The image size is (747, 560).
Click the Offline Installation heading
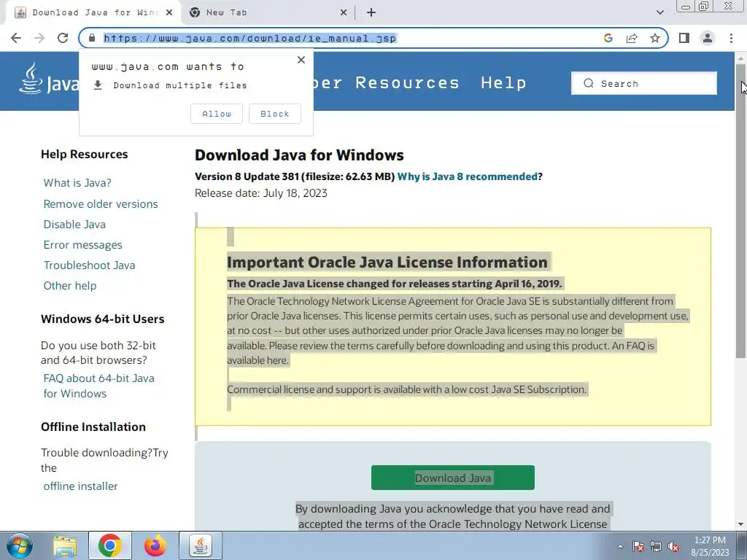pyautogui.click(x=93, y=427)
